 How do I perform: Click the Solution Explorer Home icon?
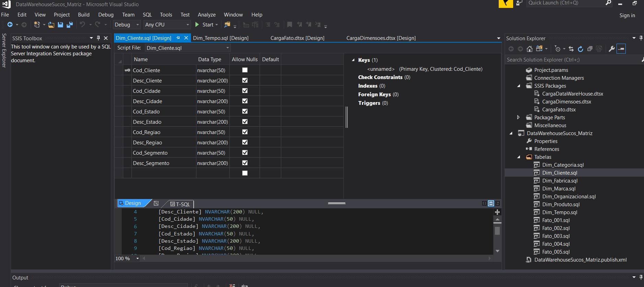coord(530,49)
